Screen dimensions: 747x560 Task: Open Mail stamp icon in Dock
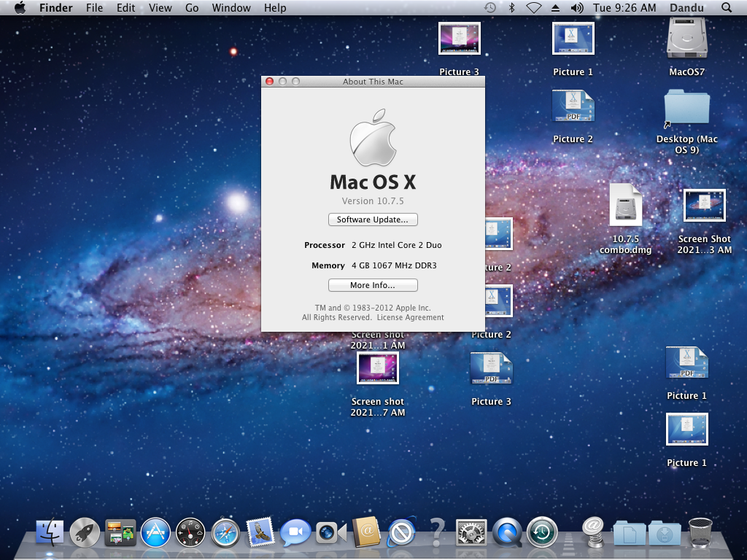click(x=260, y=532)
